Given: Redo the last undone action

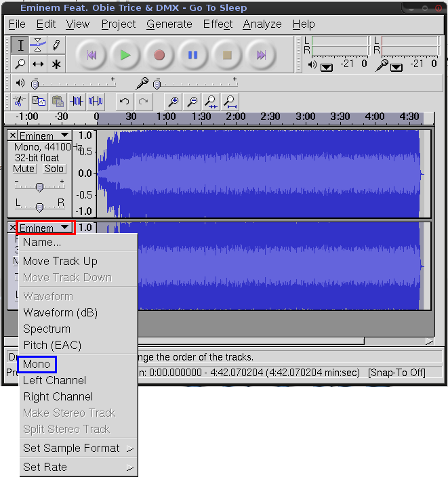Looking at the screenshot, I should click(144, 102).
